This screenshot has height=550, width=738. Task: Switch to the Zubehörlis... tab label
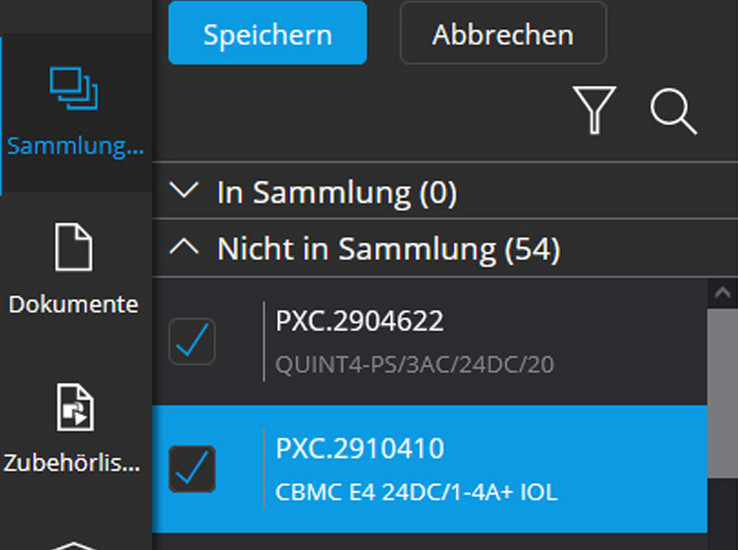click(74, 463)
